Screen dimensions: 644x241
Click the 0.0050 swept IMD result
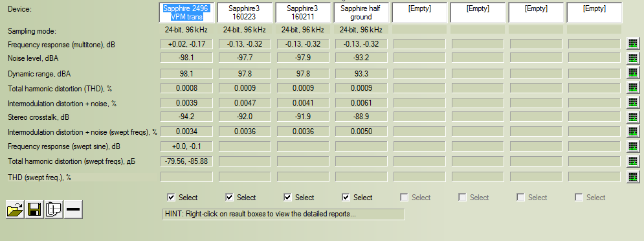361,132
